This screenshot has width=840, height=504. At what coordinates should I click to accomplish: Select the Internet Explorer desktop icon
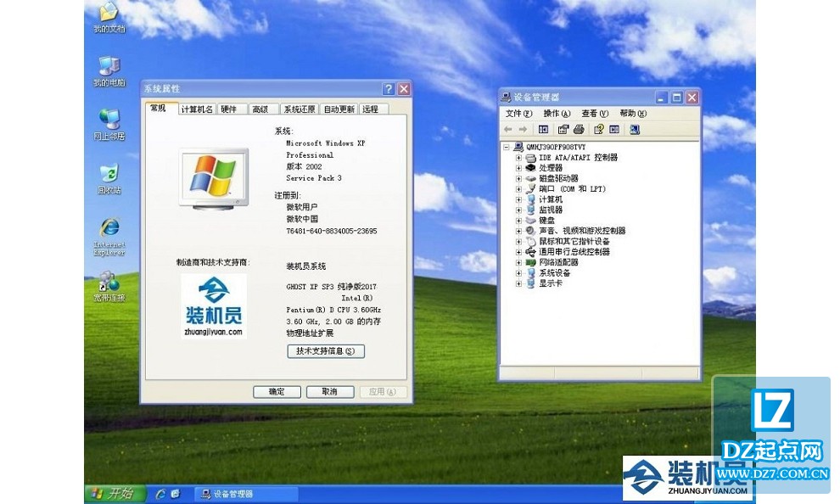coord(109,236)
